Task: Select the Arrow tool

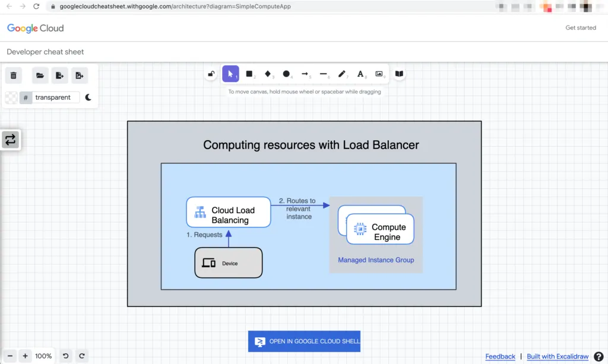Action: tap(305, 74)
